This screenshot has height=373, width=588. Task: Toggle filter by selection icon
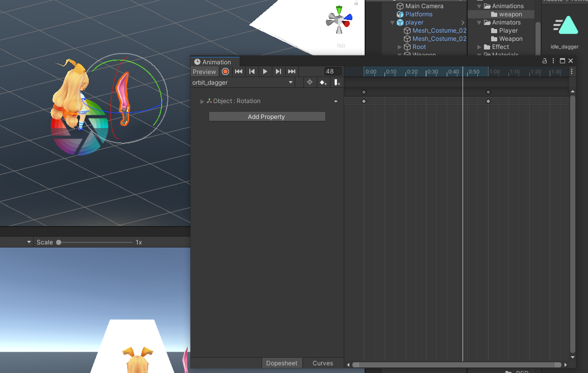point(310,83)
